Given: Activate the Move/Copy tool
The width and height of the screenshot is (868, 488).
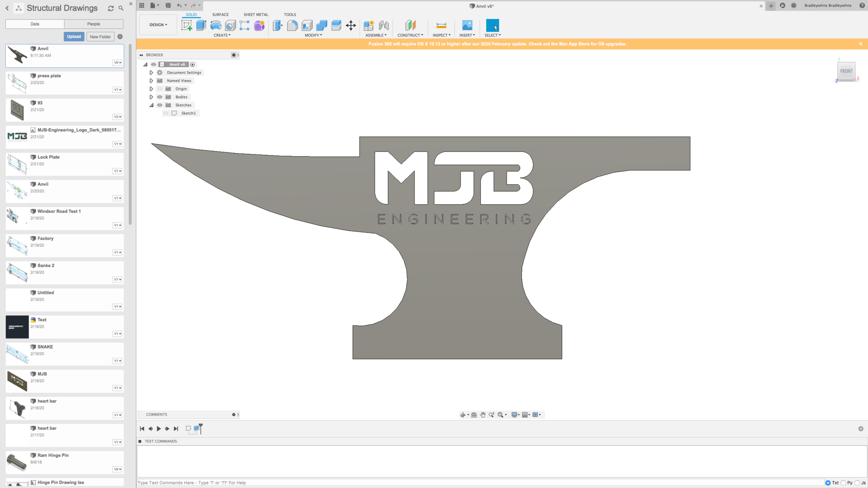Looking at the screenshot, I should pos(351,26).
